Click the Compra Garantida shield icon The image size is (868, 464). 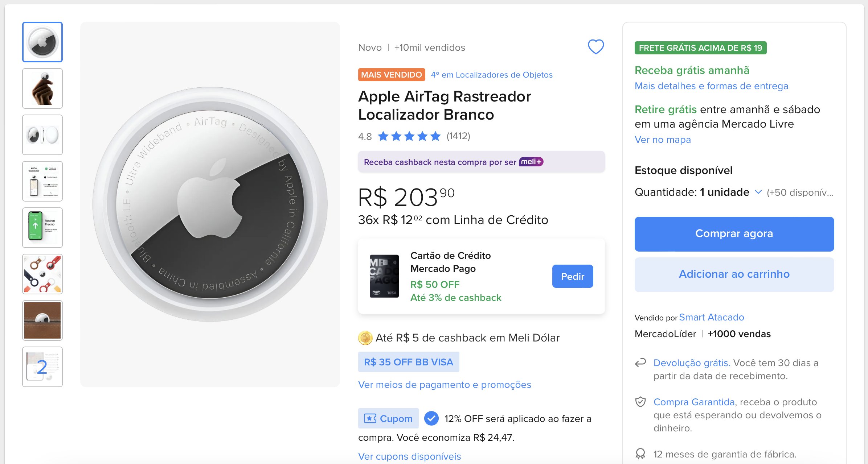point(640,402)
